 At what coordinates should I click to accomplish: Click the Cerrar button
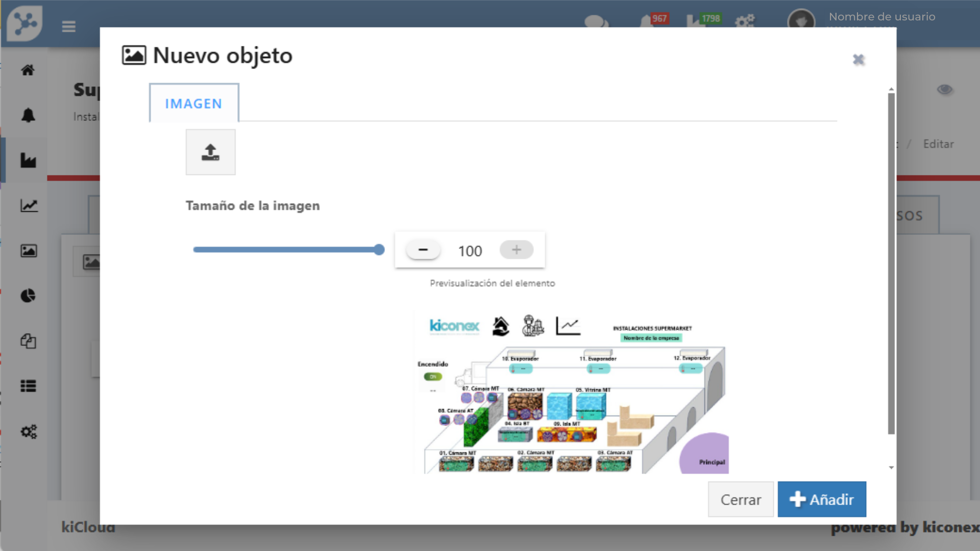pos(740,499)
